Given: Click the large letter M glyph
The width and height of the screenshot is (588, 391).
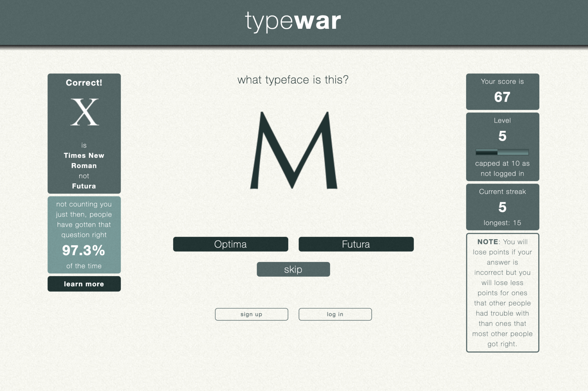Looking at the screenshot, I should [x=292, y=150].
